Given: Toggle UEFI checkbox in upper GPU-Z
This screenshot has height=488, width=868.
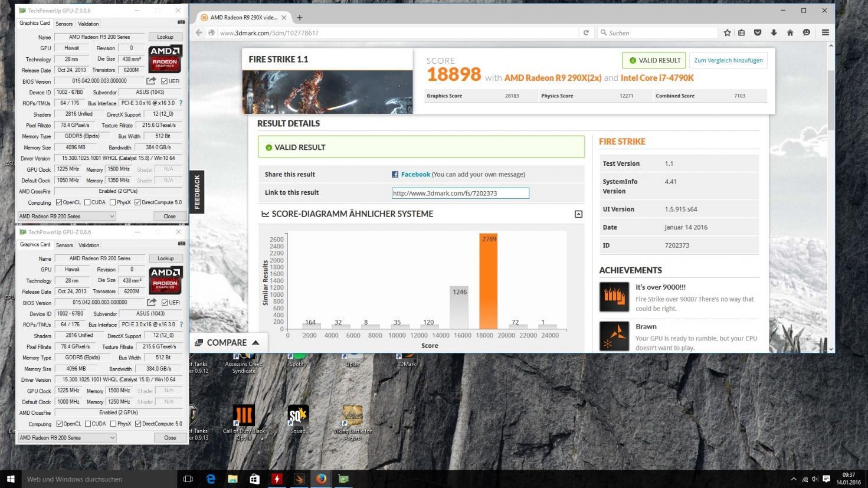Looking at the screenshot, I should [x=164, y=81].
